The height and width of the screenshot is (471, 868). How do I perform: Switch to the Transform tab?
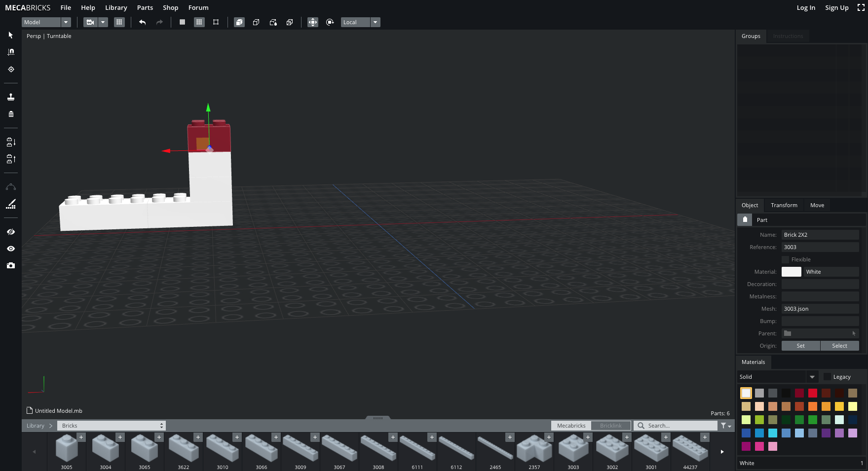click(x=784, y=205)
